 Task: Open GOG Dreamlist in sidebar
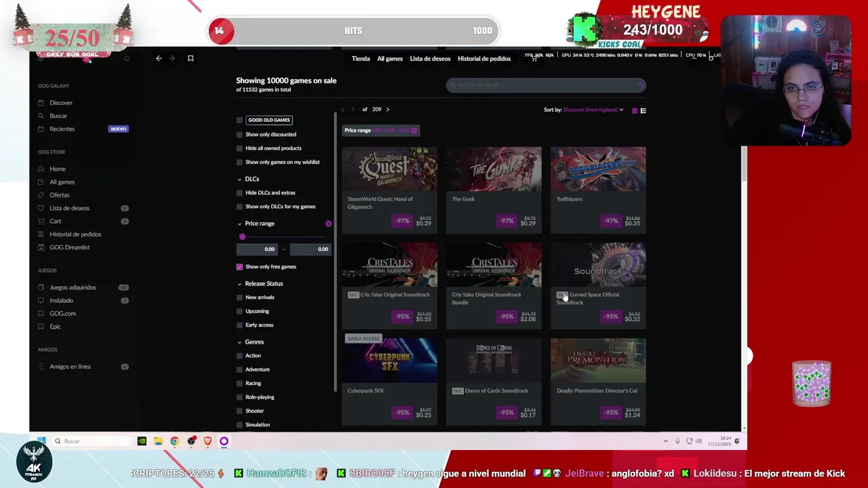click(69, 247)
